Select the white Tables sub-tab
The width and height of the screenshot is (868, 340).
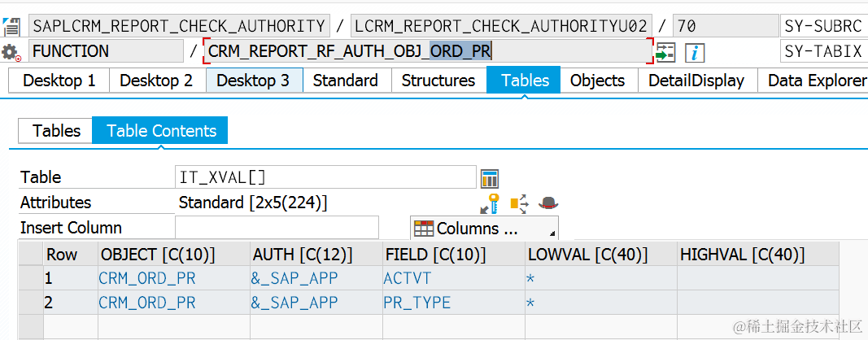55,131
